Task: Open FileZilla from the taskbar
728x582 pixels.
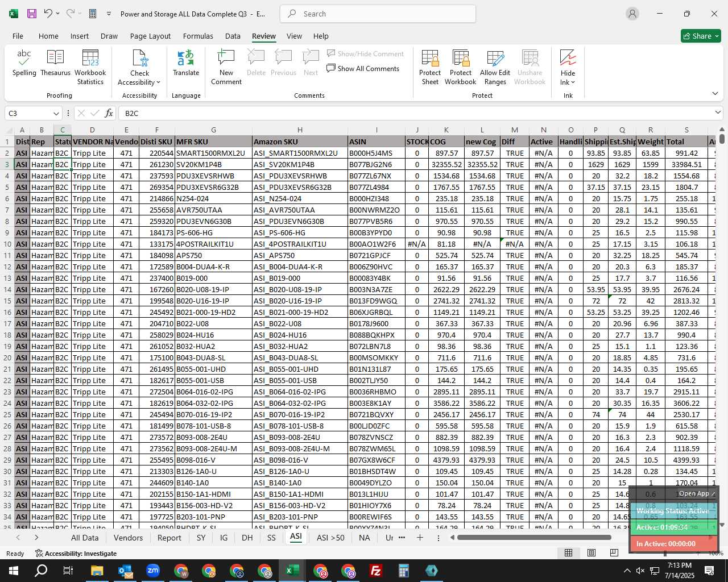Action: (x=375, y=571)
